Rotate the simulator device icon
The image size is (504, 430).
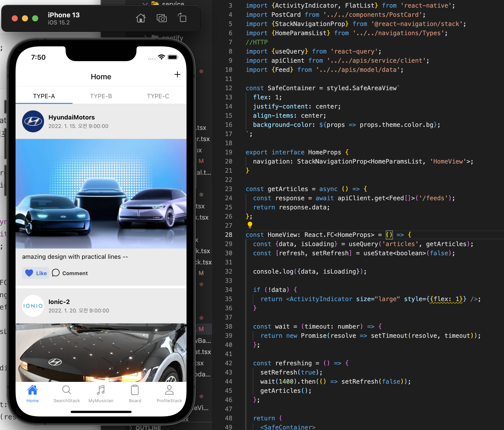pos(182,18)
